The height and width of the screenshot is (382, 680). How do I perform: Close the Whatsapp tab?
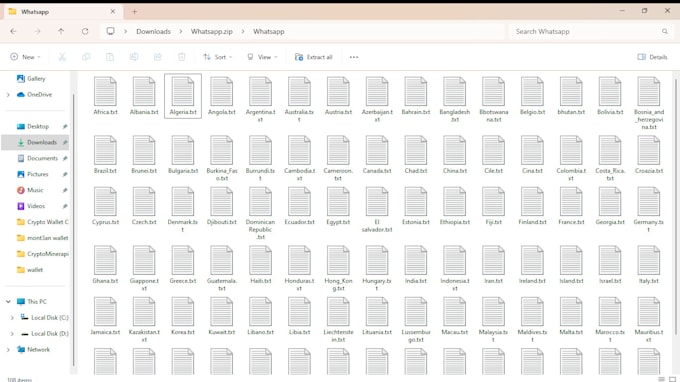click(113, 12)
